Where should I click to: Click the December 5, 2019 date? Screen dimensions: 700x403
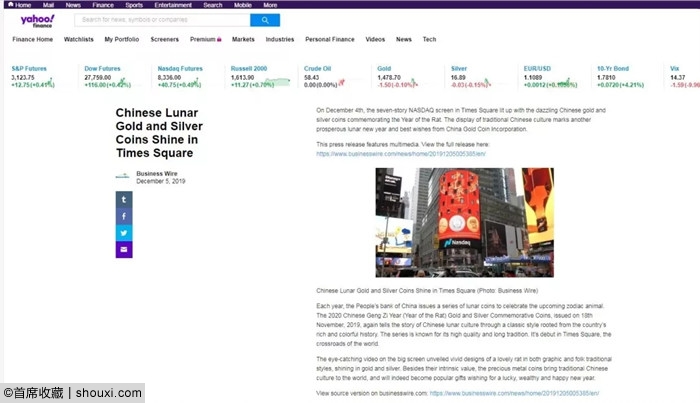tap(161, 181)
